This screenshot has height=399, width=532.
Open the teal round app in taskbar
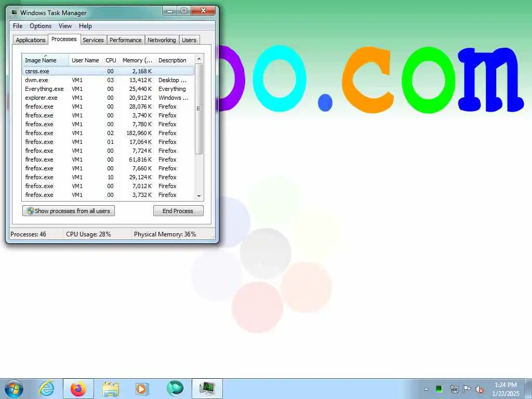coord(175,389)
